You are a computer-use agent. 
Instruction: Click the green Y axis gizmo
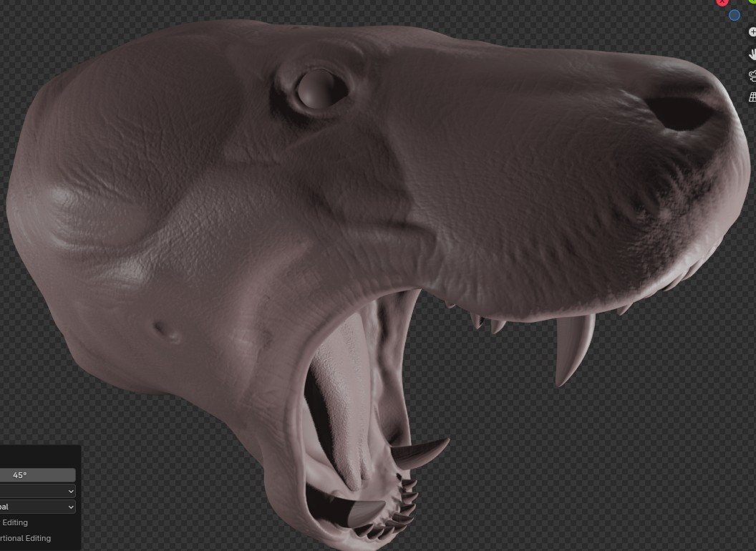coord(752,1)
